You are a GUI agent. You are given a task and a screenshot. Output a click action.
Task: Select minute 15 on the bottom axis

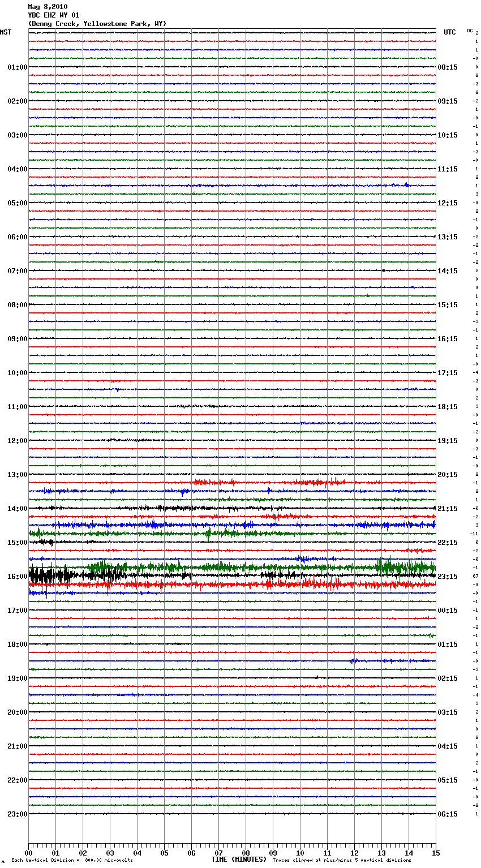436,853
